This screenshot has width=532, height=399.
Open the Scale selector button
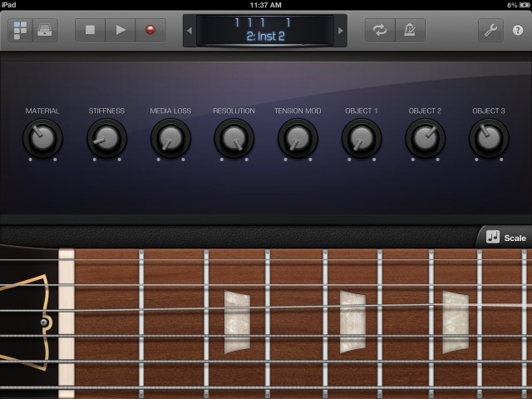pyautogui.click(x=505, y=238)
